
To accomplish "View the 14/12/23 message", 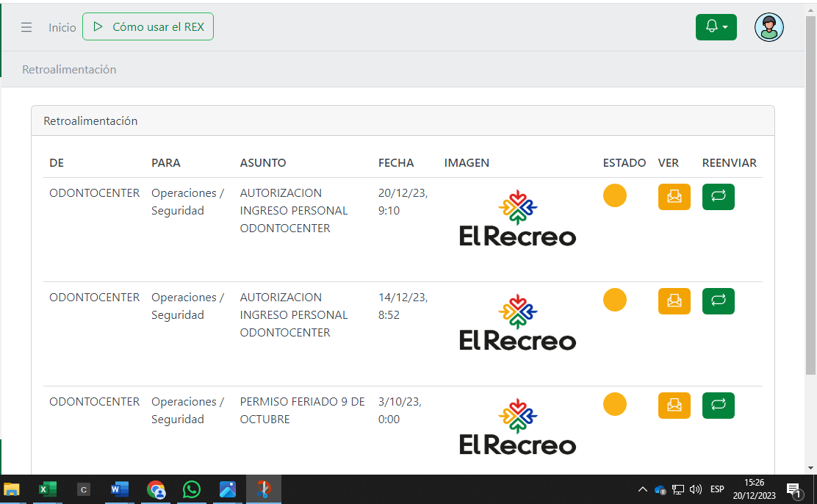I will pos(674,301).
